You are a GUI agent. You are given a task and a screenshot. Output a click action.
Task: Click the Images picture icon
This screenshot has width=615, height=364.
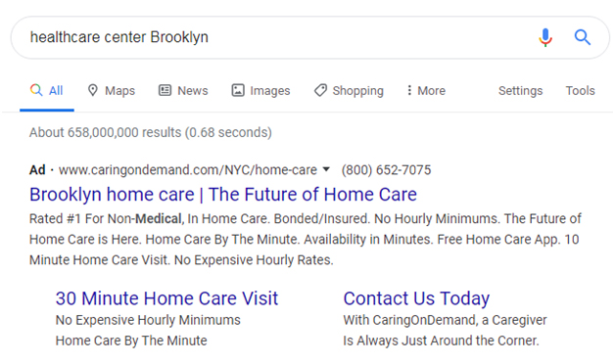coord(238,90)
